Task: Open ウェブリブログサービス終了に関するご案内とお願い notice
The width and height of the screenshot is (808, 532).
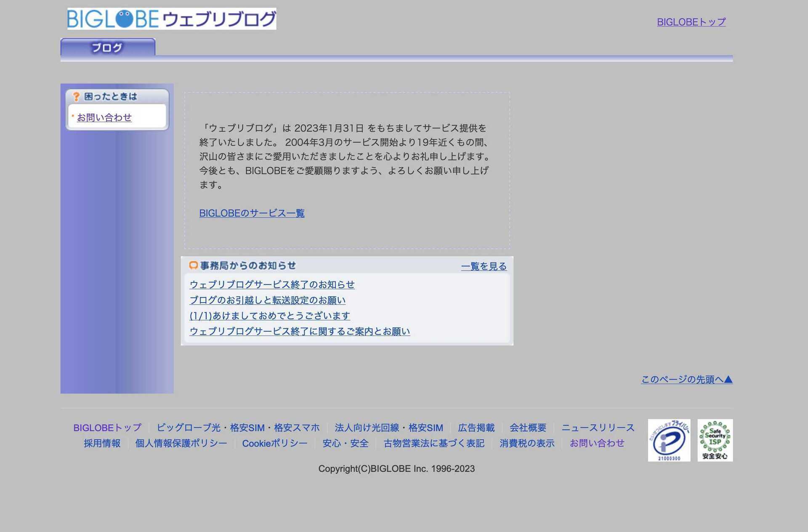Action: coord(300,331)
